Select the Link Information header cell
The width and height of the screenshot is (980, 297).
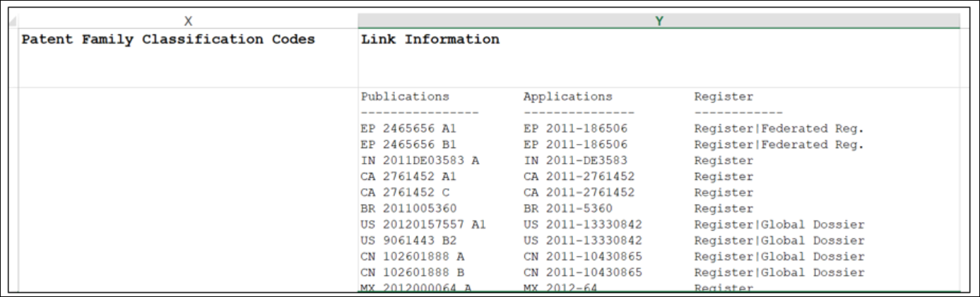pyautogui.click(x=430, y=40)
